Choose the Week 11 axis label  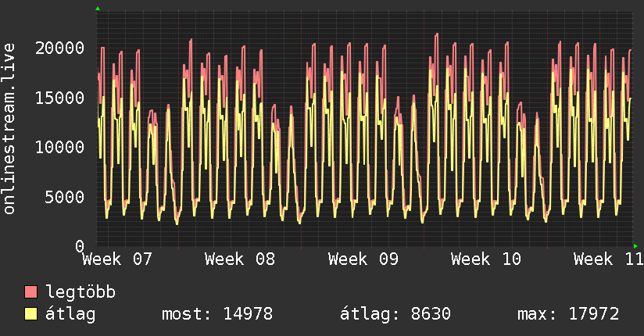coord(608,259)
